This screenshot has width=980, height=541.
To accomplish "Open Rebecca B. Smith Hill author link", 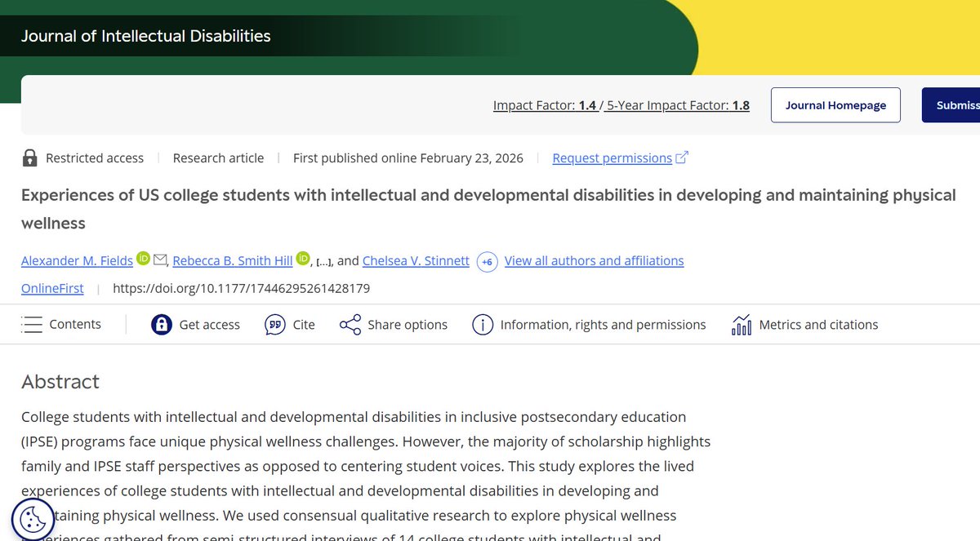I will pyautogui.click(x=233, y=261).
